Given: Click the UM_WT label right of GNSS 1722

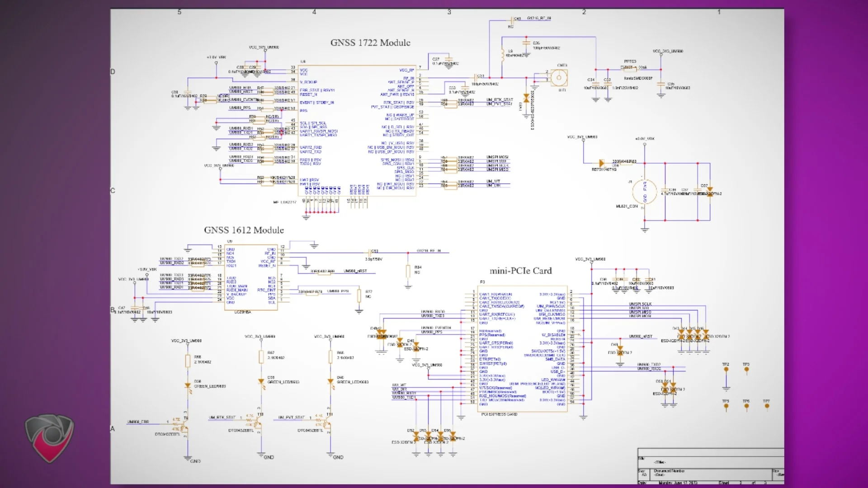Looking at the screenshot, I should [x=493, y=181].
